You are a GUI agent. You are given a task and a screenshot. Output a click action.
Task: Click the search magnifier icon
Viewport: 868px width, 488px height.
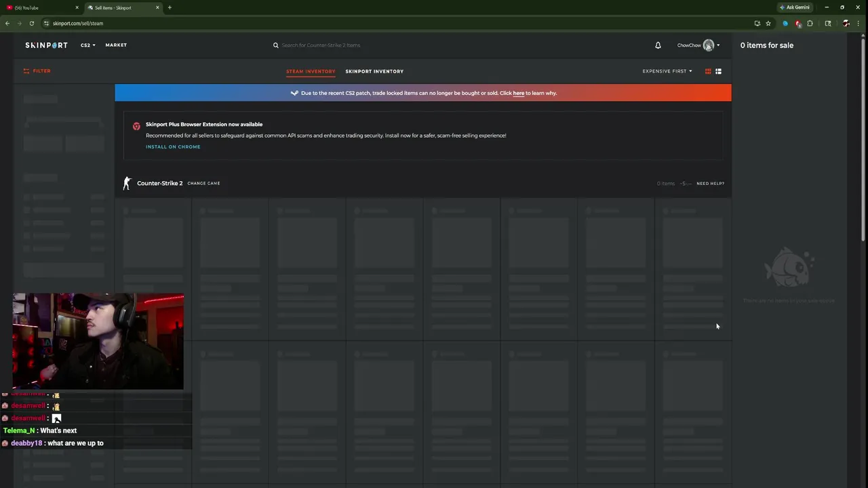pos(276,45)
